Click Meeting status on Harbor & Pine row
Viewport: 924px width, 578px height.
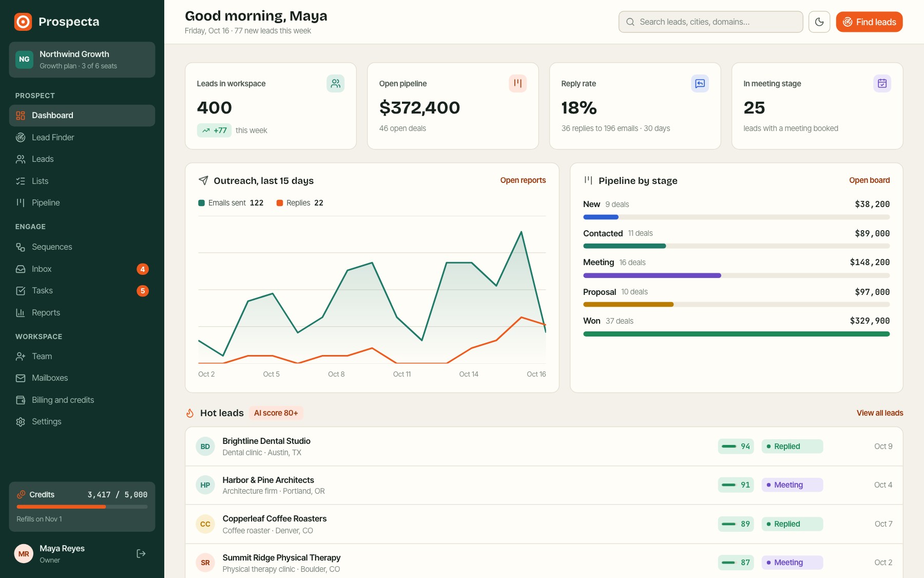792,485
